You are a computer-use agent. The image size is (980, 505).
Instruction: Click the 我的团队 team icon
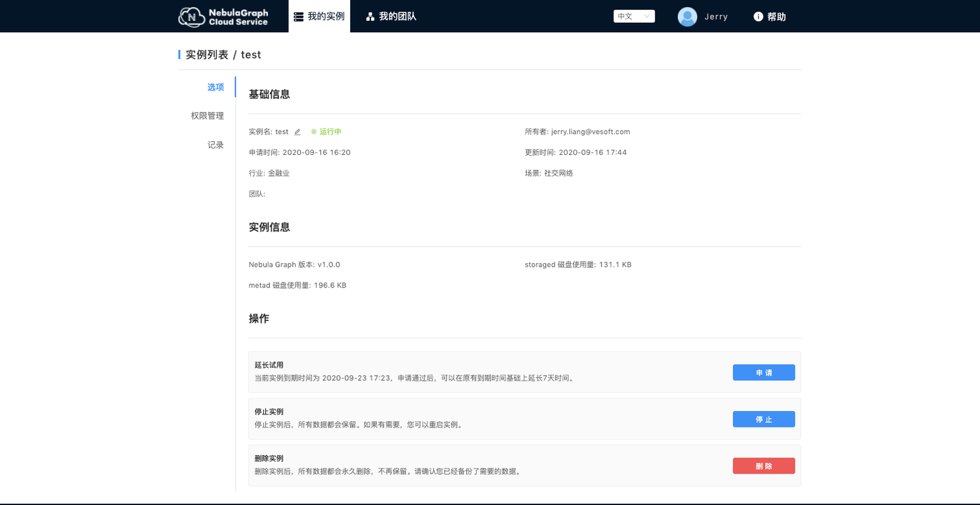pyautogui.click(x=370, y=16)
